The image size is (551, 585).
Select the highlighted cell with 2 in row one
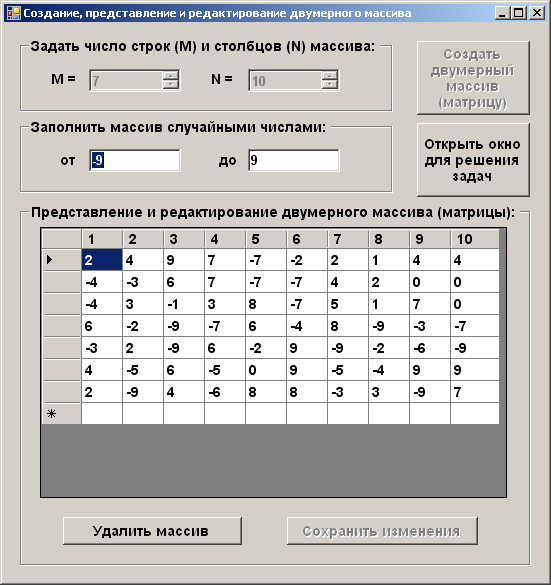point(102,260)
